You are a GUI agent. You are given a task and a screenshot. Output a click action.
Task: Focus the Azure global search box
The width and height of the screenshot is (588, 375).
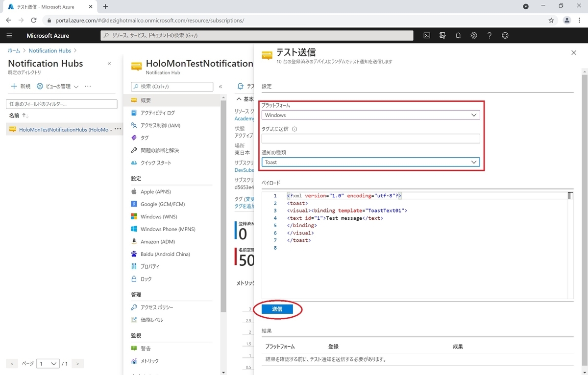click(x=257, y=36)
